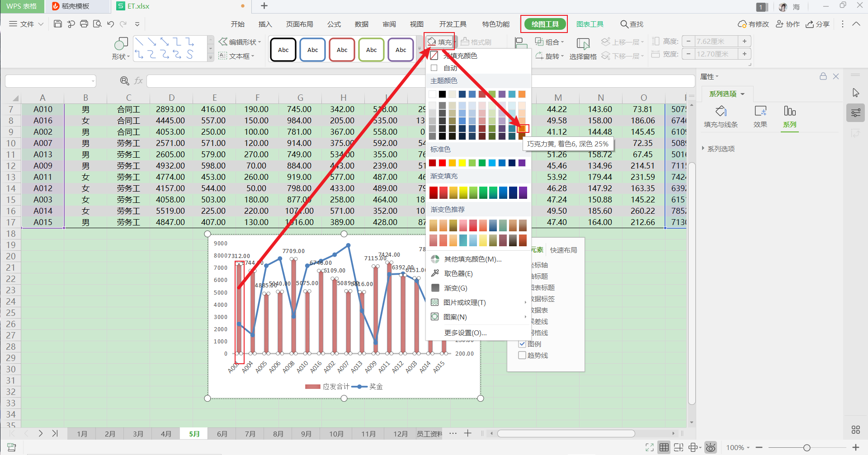Image resolution: width=868 pixels, height=455 pixels.
Task: Click the fx insert function icon
Action: pyautogui.click(x=138, y=81)
